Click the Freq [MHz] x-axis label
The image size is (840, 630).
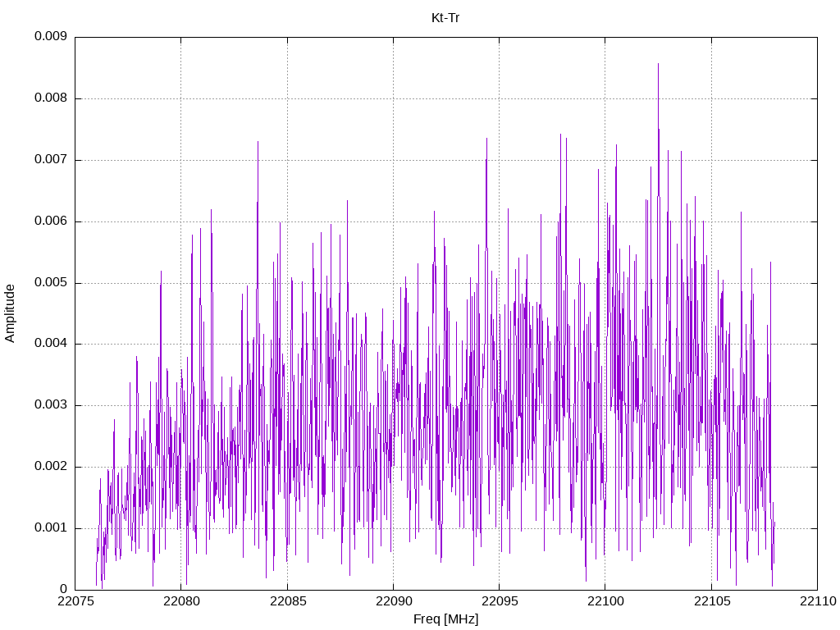pos(445,619)
